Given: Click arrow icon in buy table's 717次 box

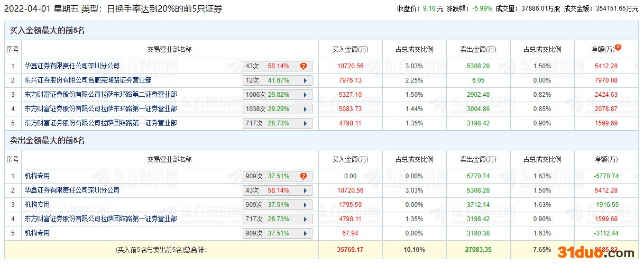Looking at the screenshot, I should (x=305, y=123).
